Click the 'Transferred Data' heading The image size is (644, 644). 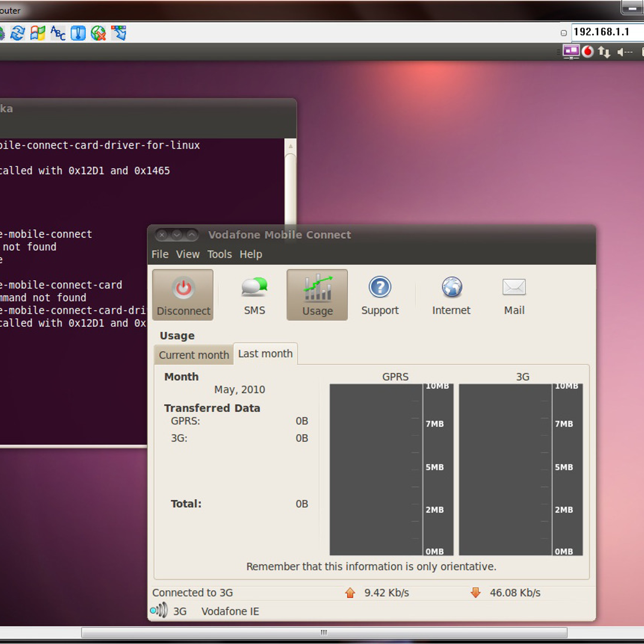[x=212, y=408]
